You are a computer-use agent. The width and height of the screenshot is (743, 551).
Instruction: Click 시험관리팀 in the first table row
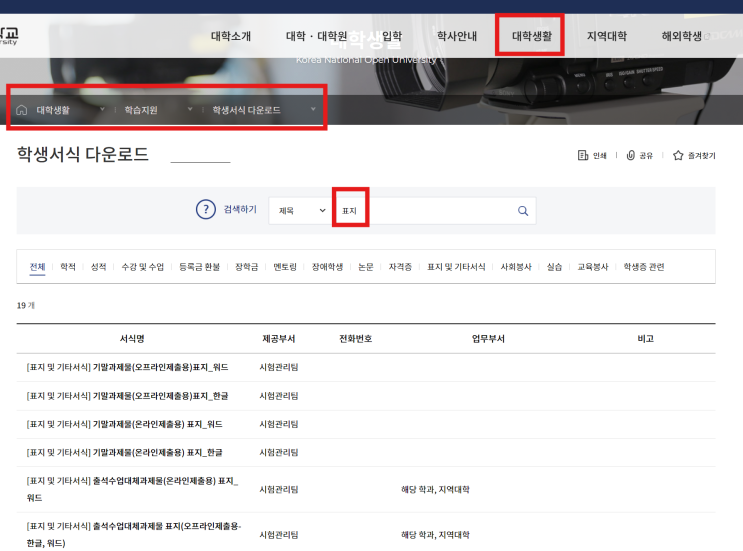pos(279,367)
